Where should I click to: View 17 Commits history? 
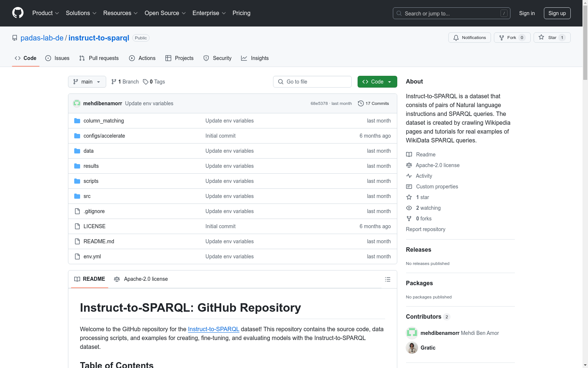(x=373, y=103)
